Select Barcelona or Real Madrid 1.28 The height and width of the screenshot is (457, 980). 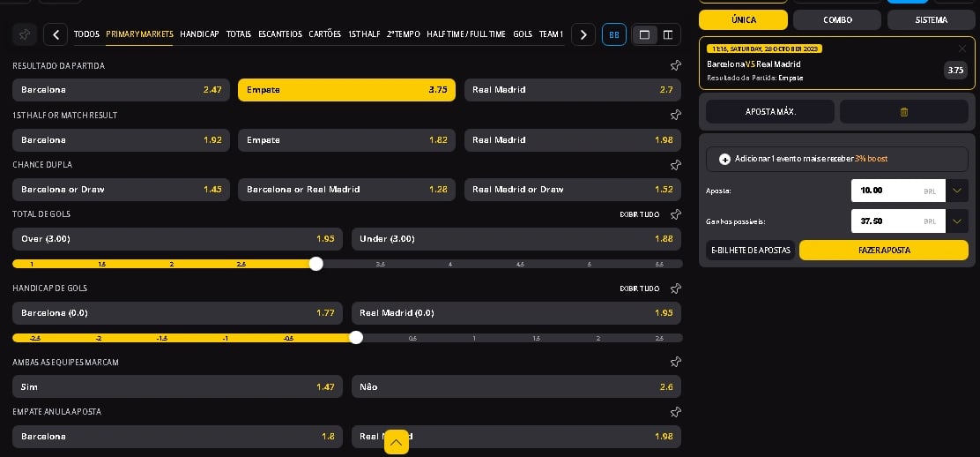pyautogui.click(x=347, y=190)
